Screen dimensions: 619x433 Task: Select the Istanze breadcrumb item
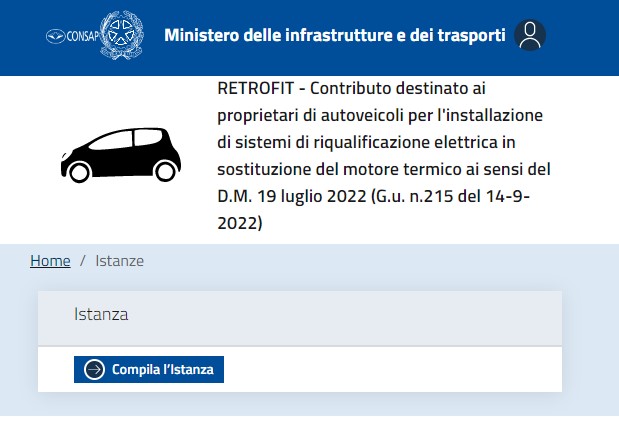[120, 261]
